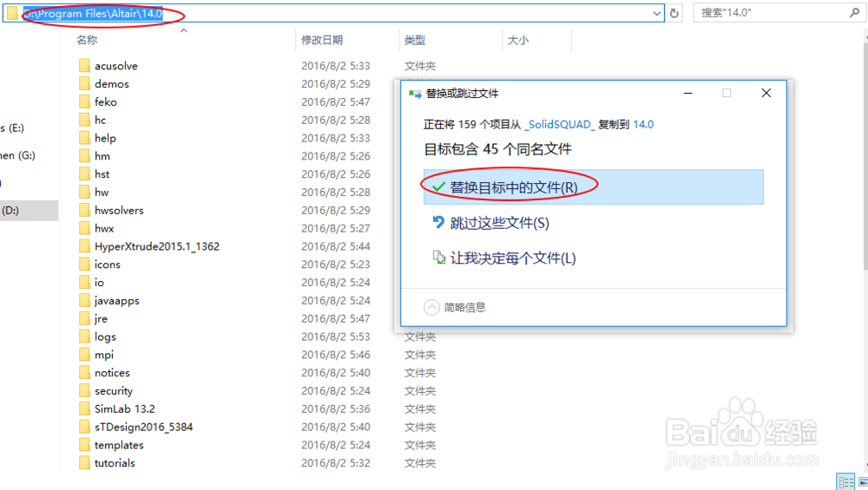This screenshot has height=490, width=868.
Task: Click hm folder icon
Action: (x=84, y=156)
